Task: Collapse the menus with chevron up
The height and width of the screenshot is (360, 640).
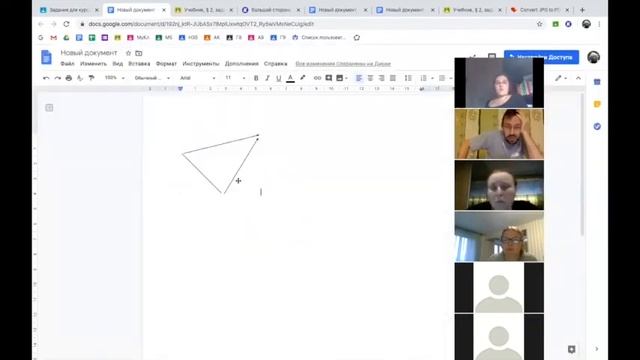Action: point(578,78)
